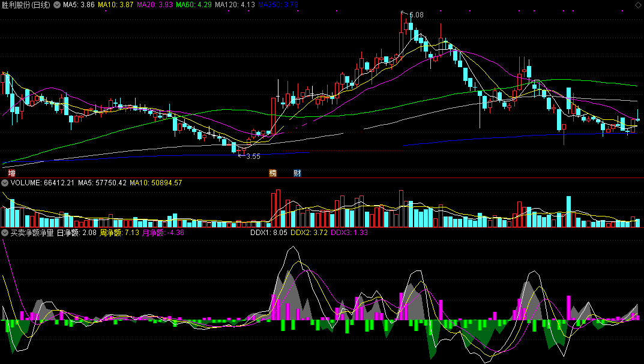Open the VOLUME indicator dropdown arrow
The width and height of the screenshot is (644, 364).
click(5, 183)
